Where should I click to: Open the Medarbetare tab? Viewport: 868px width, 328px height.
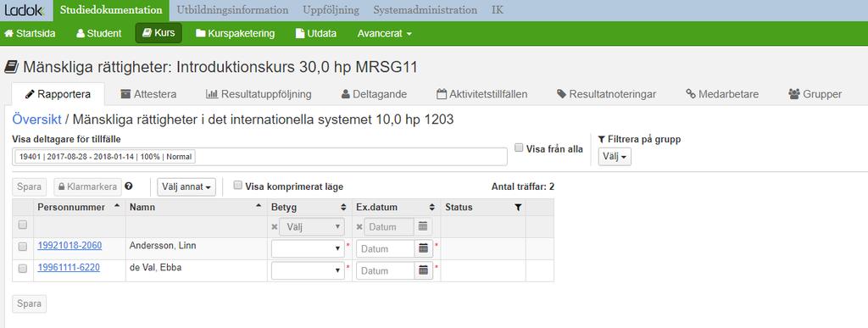pyautogui.click(x=722, y=94)
